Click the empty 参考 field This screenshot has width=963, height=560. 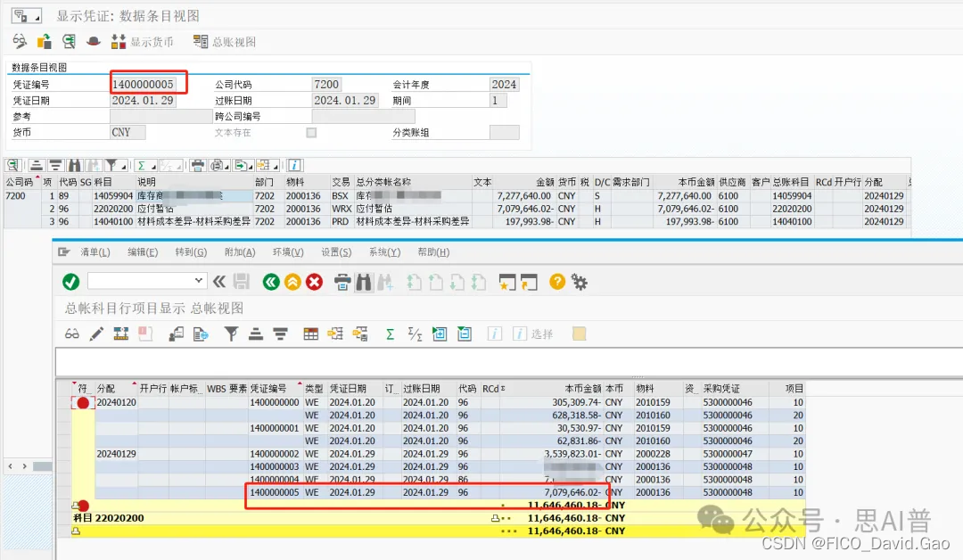[x=160, y=116]
